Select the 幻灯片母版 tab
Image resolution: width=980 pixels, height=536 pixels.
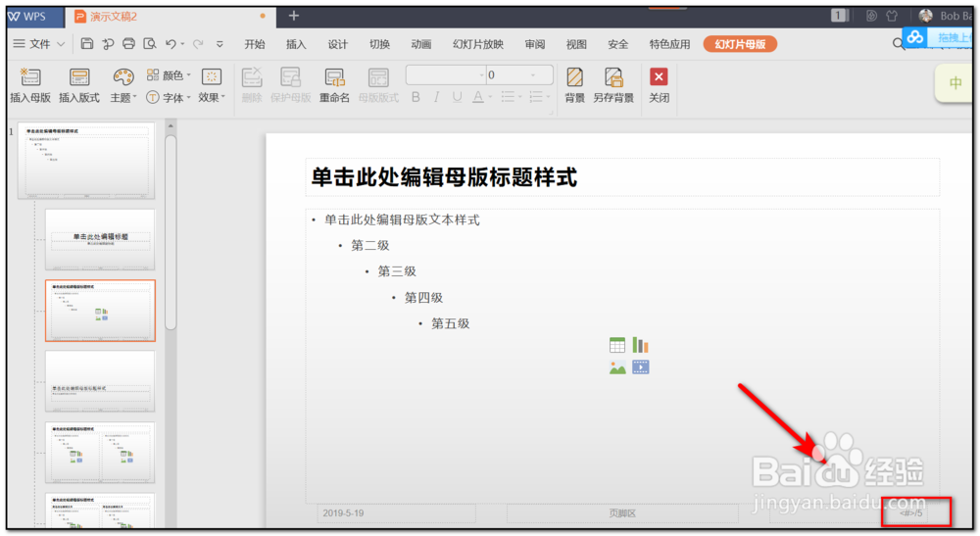coord(740,44)
